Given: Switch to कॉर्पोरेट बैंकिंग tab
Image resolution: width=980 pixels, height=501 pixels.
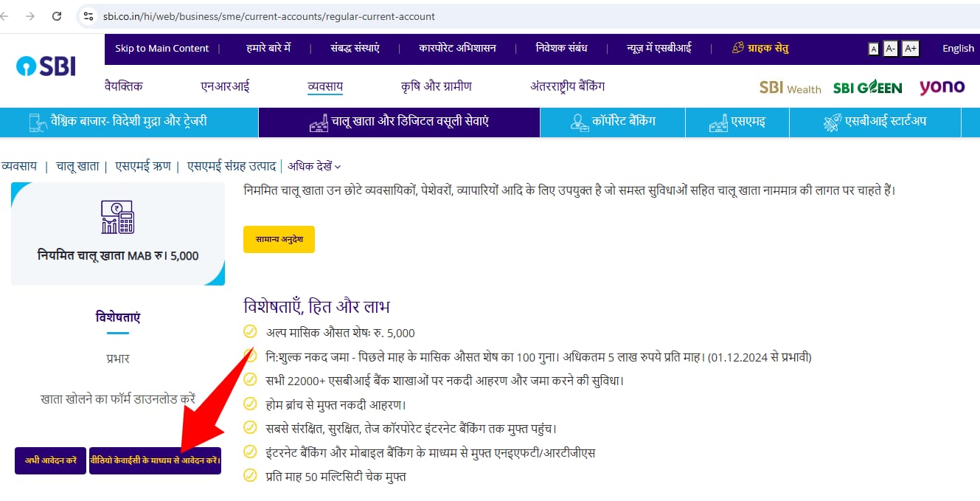Looking at the screenshot, I should (612, 122).
